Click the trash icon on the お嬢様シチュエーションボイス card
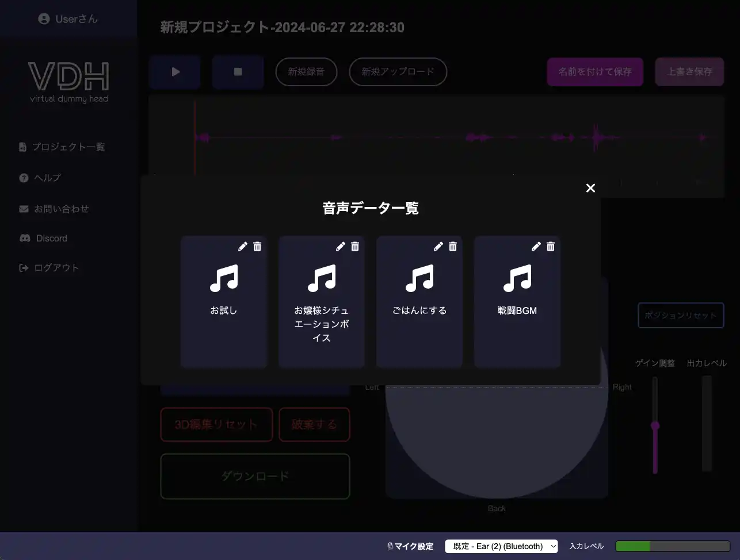 click(x=355, y=246)
